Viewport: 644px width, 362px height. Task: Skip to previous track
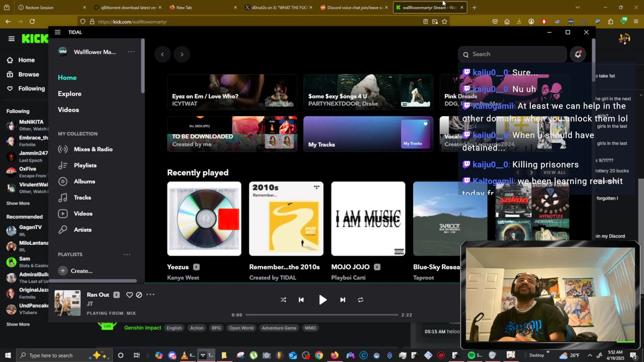click(301, 300)
